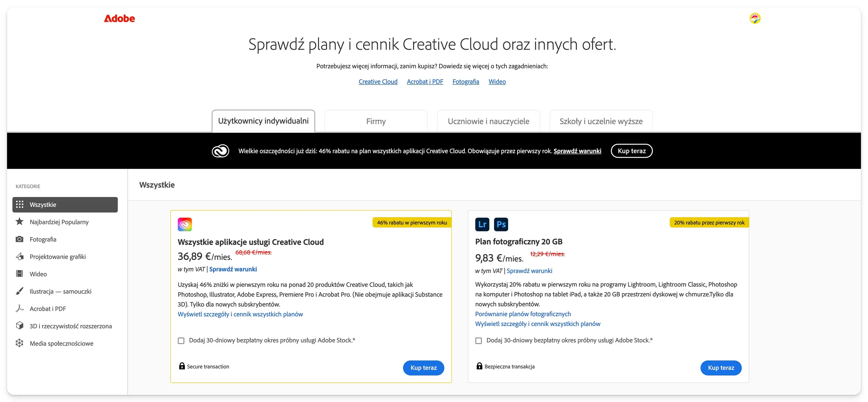Buy the Creative Cloud all apps plan

pyautogui.click(x=424, y=368)
